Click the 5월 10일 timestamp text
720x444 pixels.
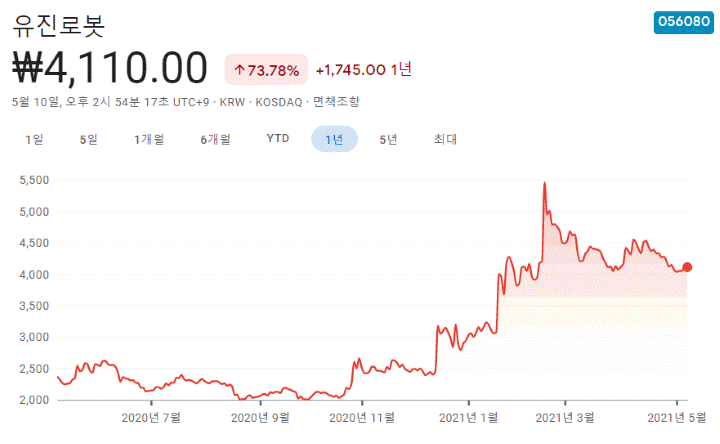click(x=36, y=102)
